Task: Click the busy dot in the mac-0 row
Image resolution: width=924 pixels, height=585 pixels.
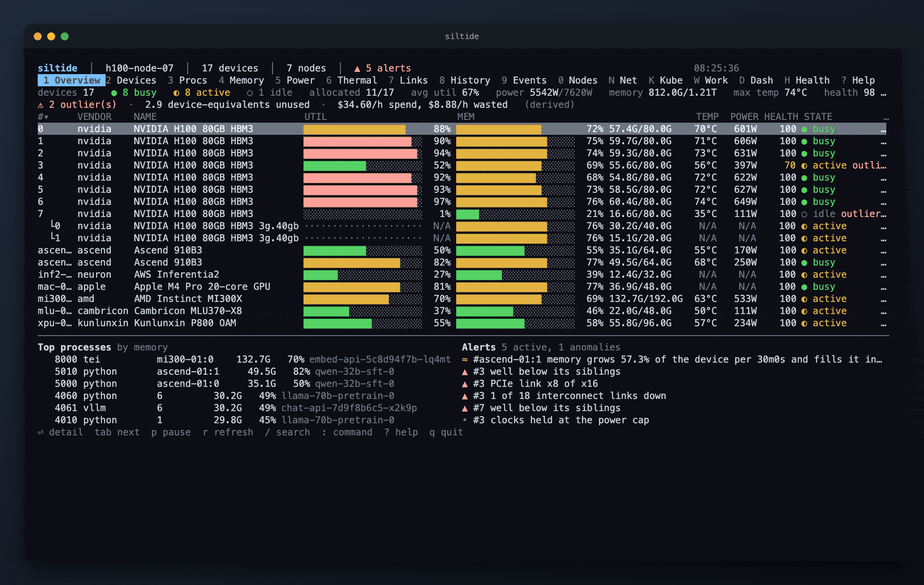Action: 804,287
